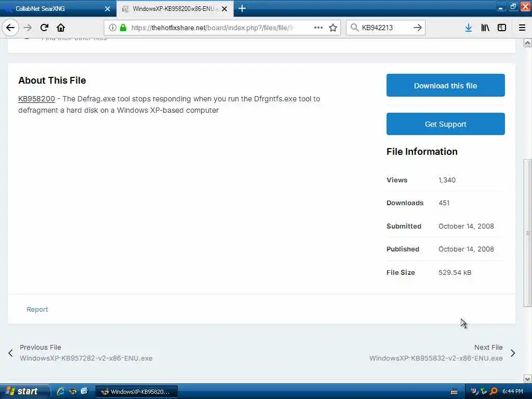Image resolution: width=532 pixels, height=399 pixels.
Task: Click the keyboard icon in system tray
Action: tap(454, 392)
